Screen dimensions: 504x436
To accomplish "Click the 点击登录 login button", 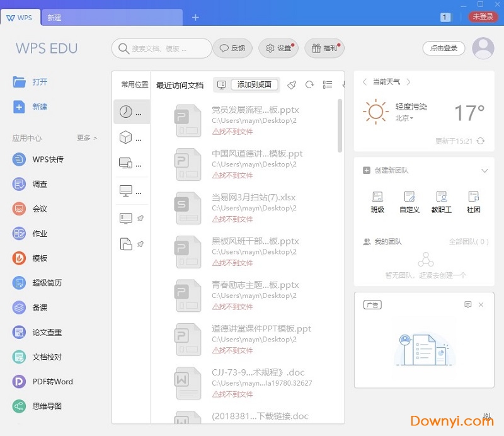I will click(x=444, y=49).
